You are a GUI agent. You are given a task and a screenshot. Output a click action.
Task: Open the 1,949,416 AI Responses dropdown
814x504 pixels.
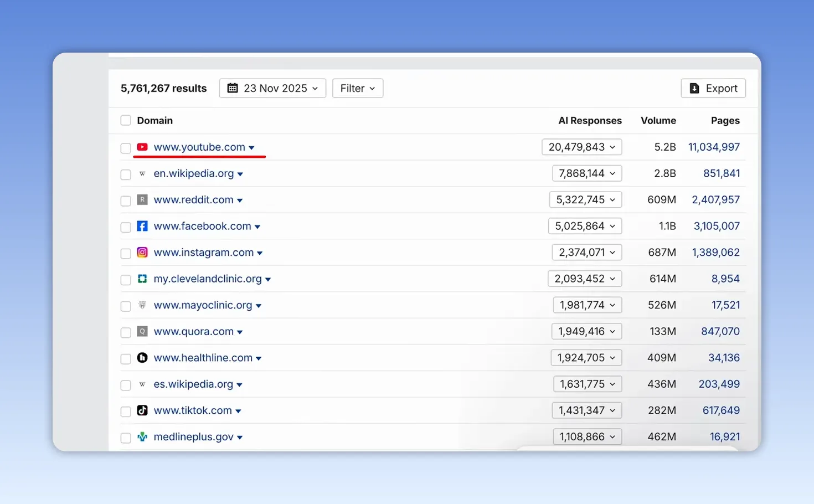[587, 331]
